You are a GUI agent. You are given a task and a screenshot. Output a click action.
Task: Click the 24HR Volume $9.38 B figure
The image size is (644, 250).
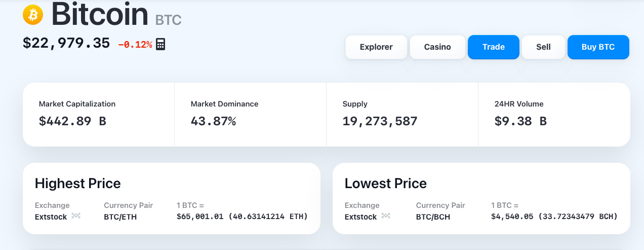(520, 121)
